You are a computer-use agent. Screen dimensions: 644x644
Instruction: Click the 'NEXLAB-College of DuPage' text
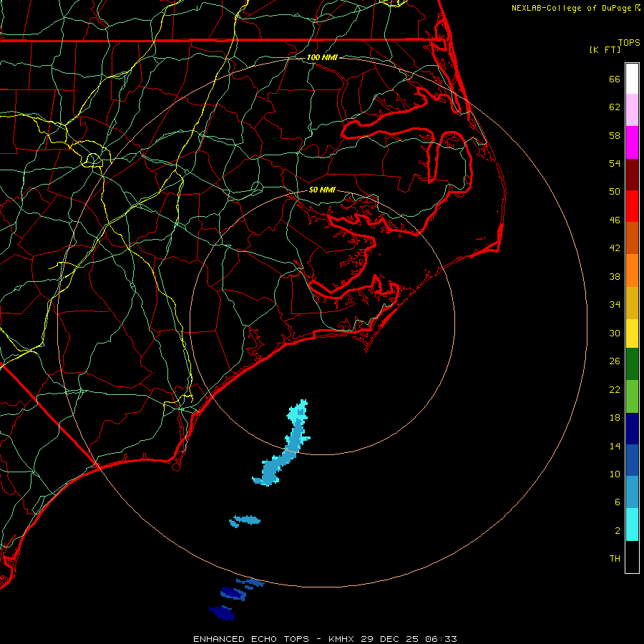571,8
